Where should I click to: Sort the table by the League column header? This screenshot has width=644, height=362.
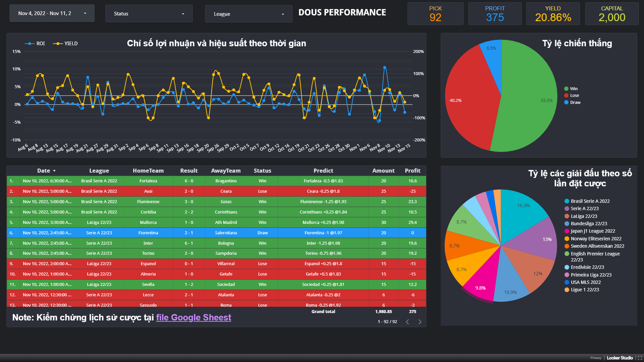[x=99, y=171]
